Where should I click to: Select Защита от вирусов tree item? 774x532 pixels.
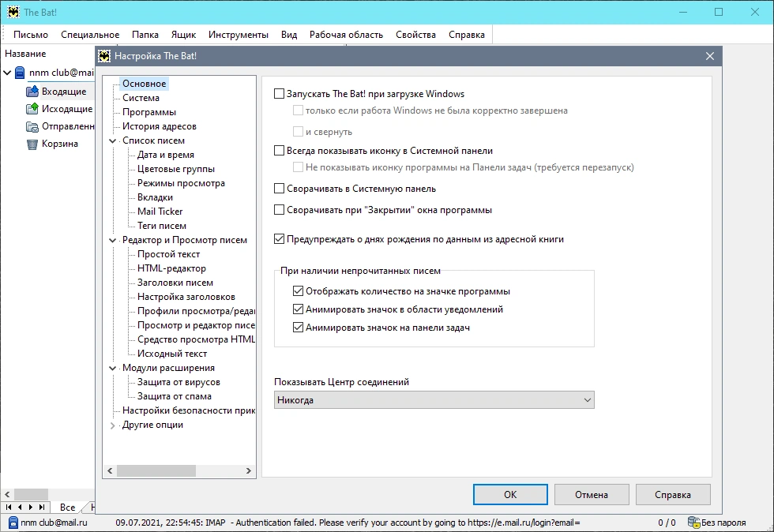pyautogui.click(x=178, y=382)
